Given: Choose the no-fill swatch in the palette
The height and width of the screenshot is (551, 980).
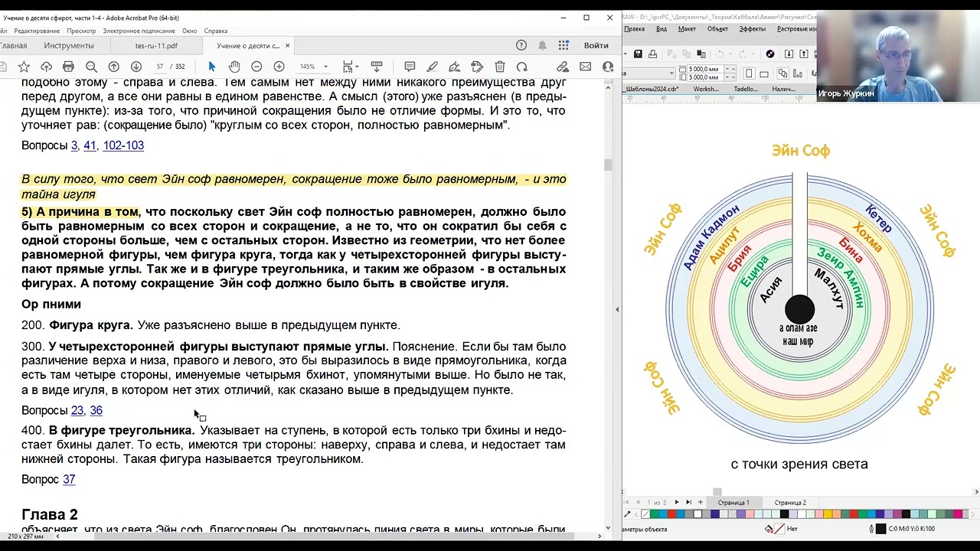Looking at the screenshot, I should [x=645, y=514].
